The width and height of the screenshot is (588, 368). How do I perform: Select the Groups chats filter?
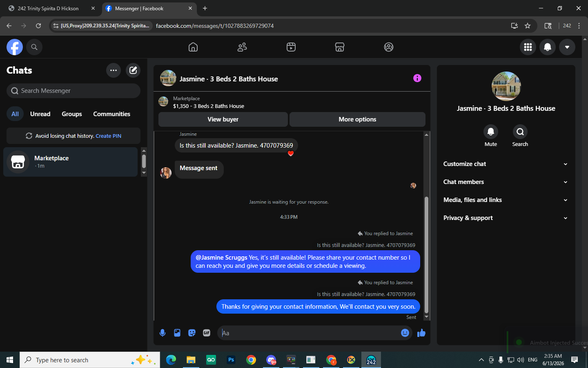click(x=72, y=114)
